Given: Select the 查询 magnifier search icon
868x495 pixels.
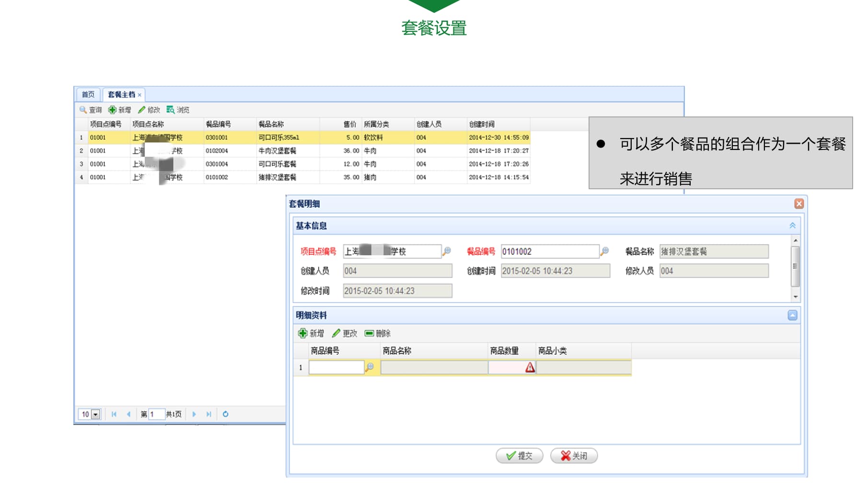Looking at the screenshot, I should click(82, 109).
